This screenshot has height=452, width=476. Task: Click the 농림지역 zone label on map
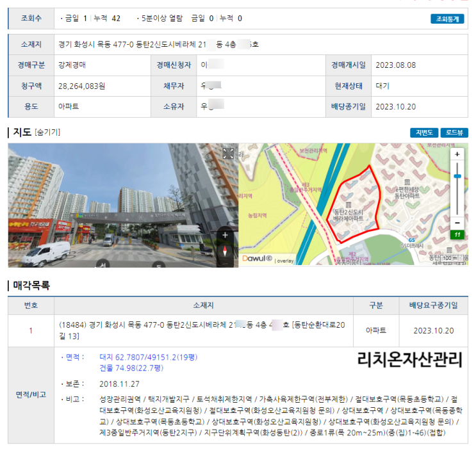[257, 216]
